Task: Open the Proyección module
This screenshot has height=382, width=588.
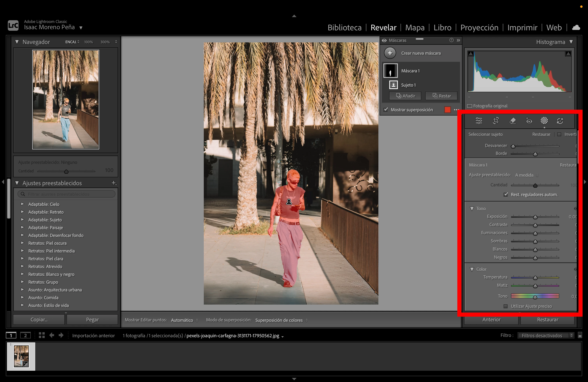Action: coord(479,27)
